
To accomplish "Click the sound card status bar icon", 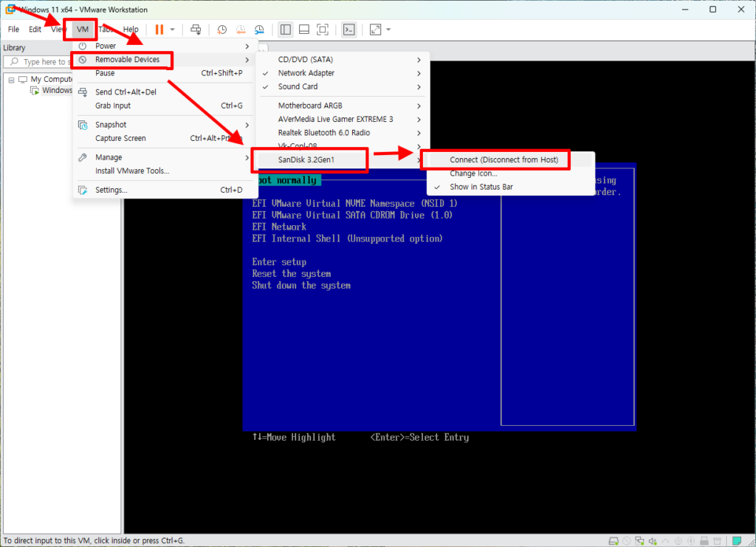I will tap(653, 541).
